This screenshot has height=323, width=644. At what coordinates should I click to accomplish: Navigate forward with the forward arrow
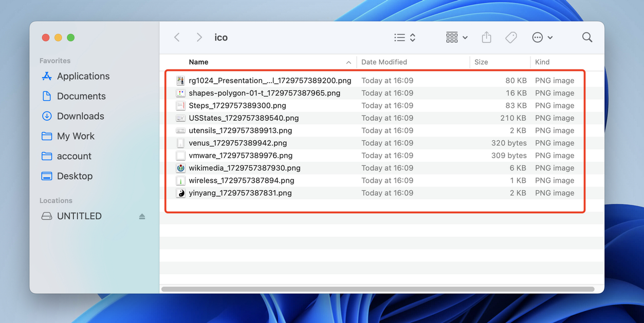pyautogui.click(x=199, y=37)
